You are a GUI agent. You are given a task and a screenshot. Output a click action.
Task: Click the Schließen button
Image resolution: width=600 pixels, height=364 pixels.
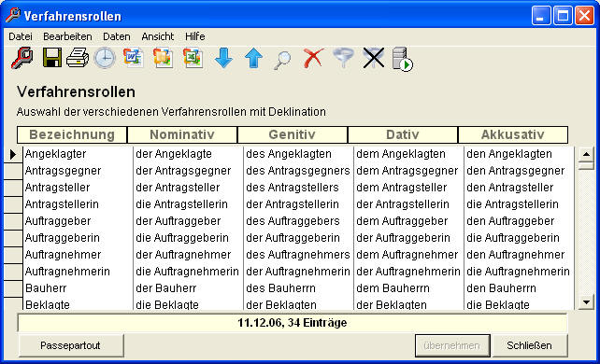pos(529,345)
